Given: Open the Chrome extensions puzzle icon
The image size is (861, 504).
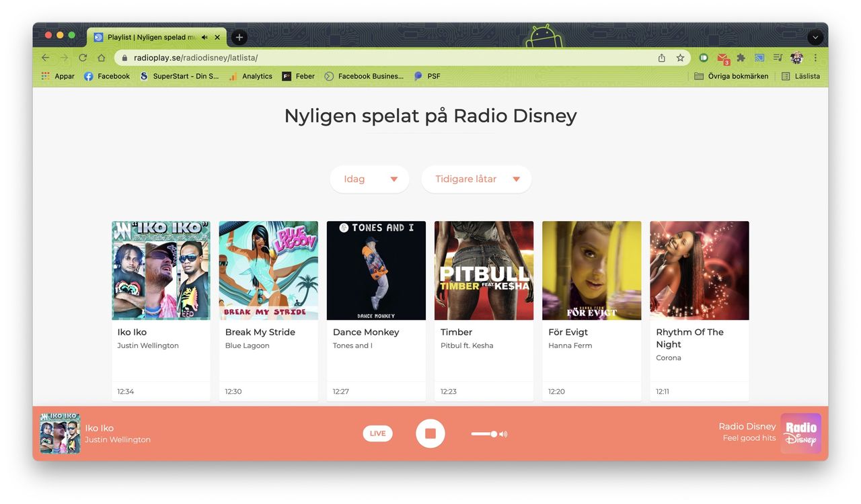Looking at the screenshot, I should [740, 58].
